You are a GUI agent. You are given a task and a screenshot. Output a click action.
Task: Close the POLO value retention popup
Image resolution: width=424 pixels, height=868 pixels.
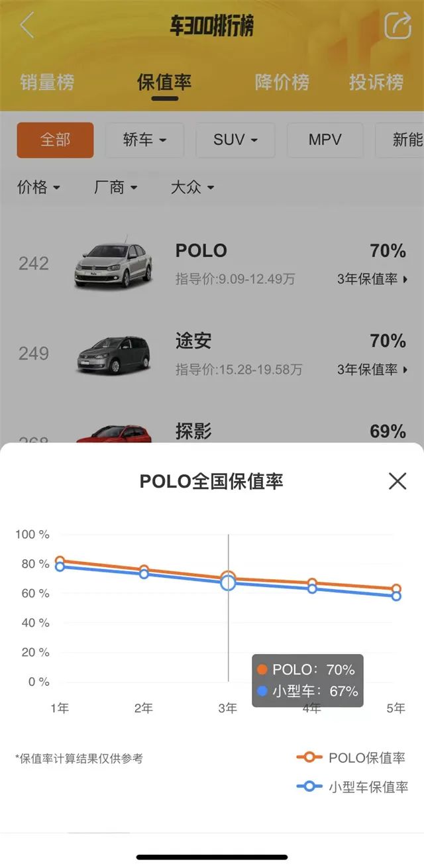[397, 481]
